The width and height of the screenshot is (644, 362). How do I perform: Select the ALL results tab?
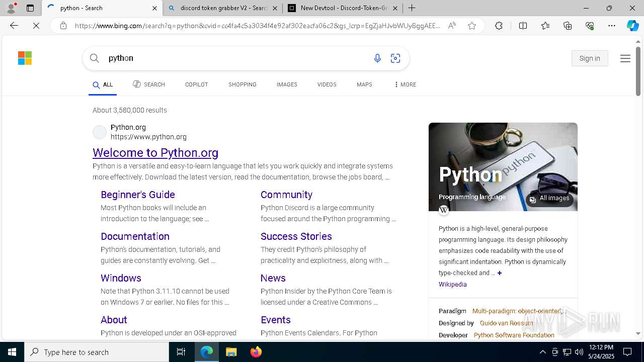103,84
